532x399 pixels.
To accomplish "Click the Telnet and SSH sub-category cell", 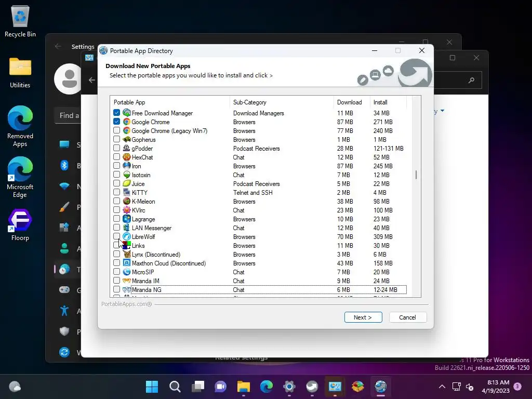I will point(253,192).
